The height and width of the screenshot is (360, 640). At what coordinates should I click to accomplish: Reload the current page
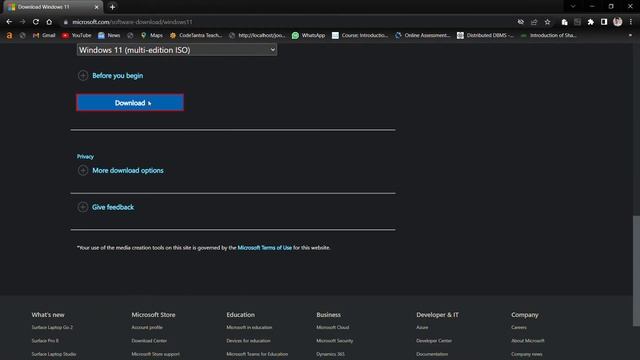[x=36, y=22]
